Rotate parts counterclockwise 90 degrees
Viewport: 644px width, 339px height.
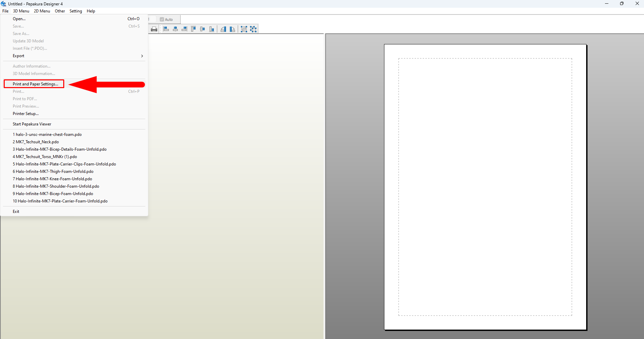point(223,29)
